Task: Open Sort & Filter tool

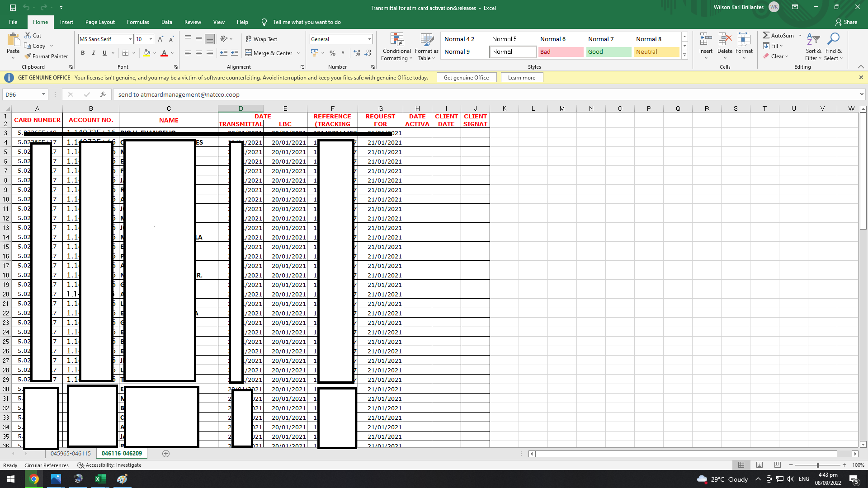Action: tap(813, 40)
